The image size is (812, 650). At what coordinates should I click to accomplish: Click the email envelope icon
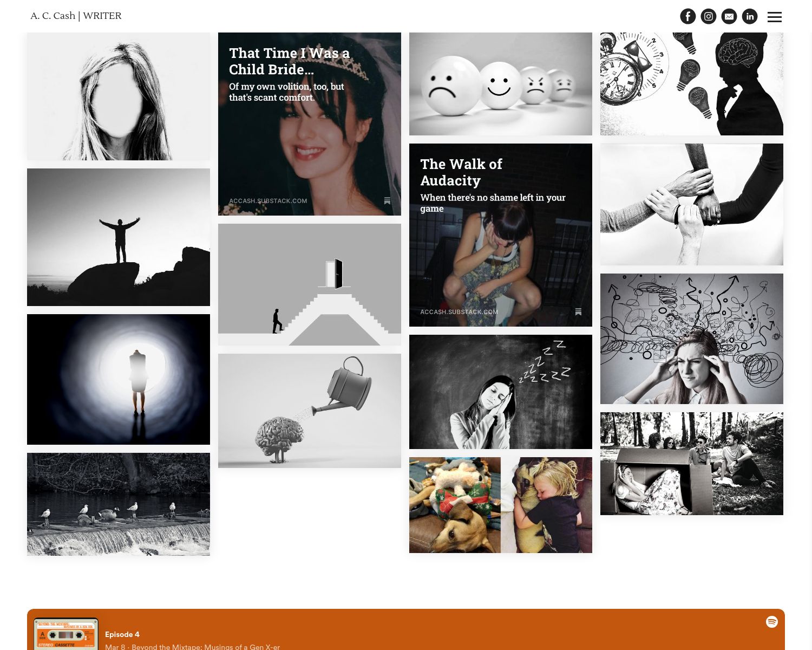pyautogui.click(x=729, y=16)
